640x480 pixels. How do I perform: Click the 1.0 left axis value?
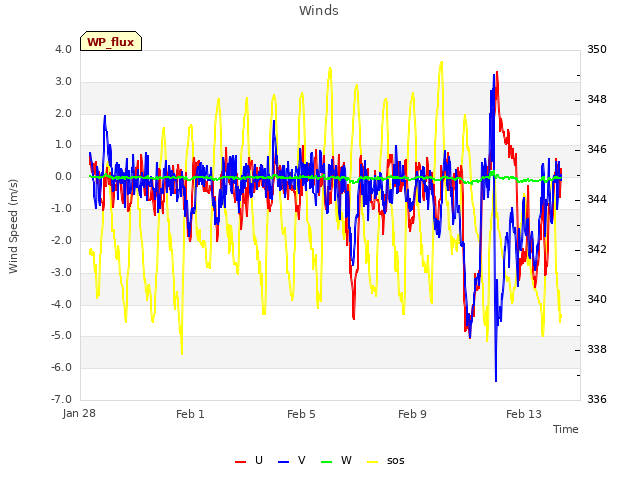pos(63,144)
